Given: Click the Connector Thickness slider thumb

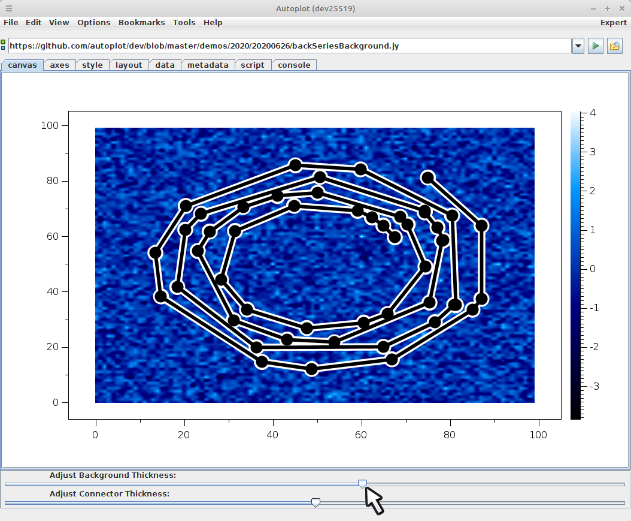Looking at the screenshot, I should coord(316,502).
